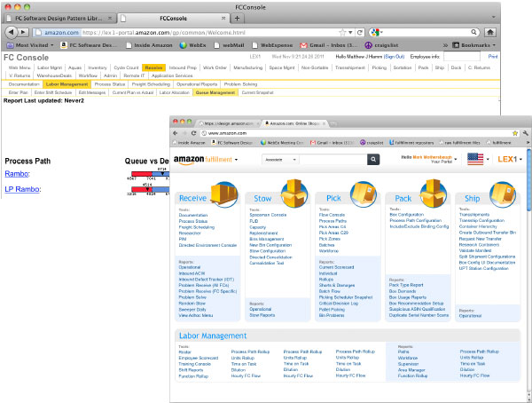Select the idesign.amazon.com tab in Chrome
The image size is (532, 403).
pos(229,123)
